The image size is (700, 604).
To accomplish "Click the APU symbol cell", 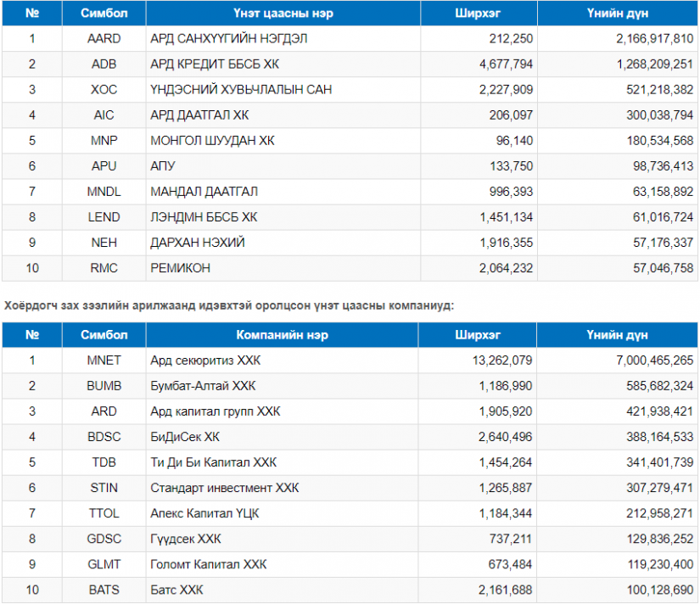I will [x=104, y=166].
